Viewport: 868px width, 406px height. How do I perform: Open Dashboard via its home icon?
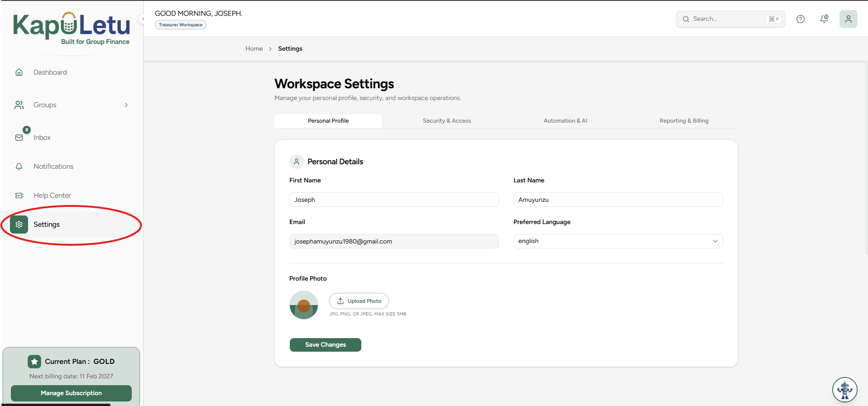[x=19, y=72]
